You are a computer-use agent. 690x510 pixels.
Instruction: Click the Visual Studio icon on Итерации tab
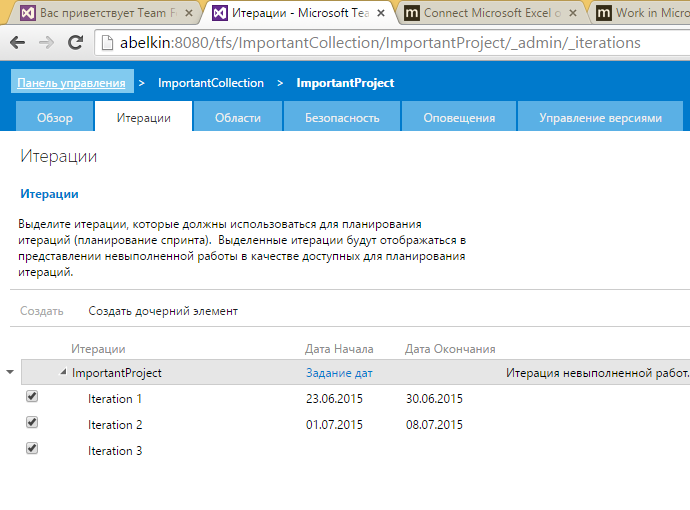(220, 13)
